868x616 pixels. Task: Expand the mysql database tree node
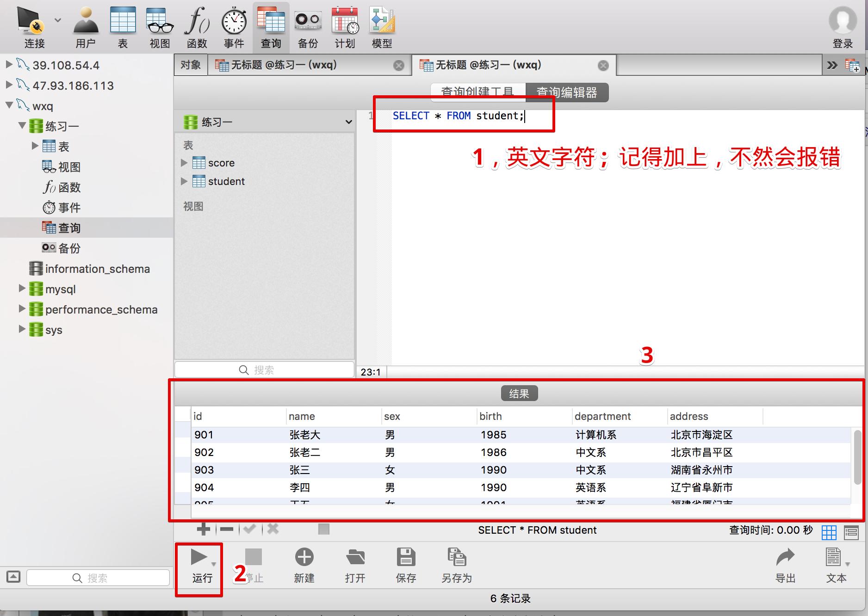tap(22, 289)
